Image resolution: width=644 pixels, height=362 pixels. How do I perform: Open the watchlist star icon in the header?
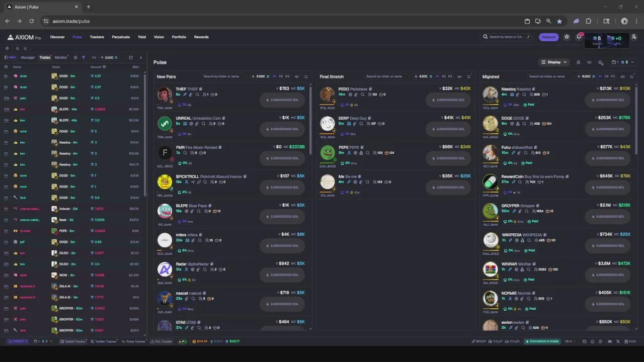coord(567,37)
